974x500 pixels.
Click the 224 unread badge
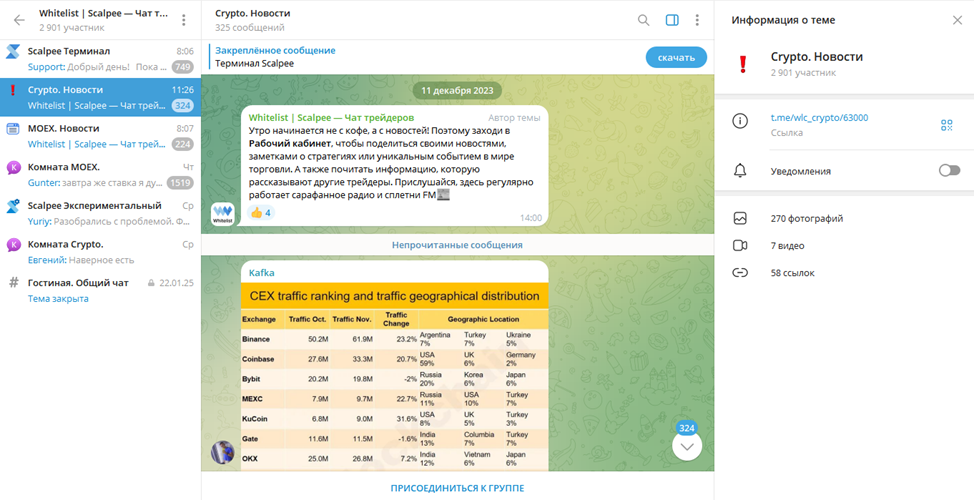point(183,144)
